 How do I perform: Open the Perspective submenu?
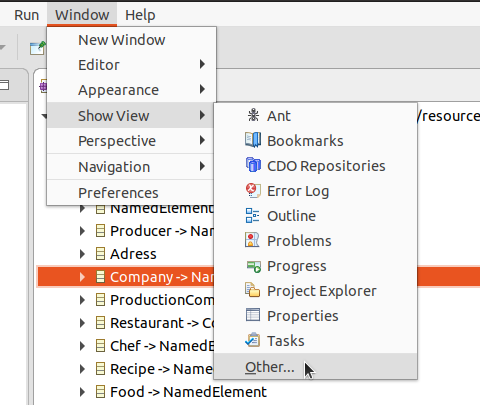point(131,141)
